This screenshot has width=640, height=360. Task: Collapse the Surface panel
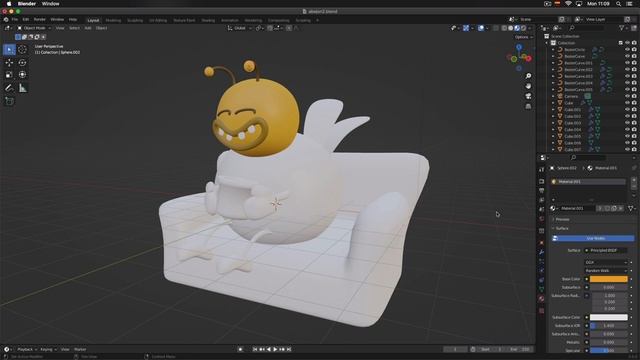pos(562,229)
